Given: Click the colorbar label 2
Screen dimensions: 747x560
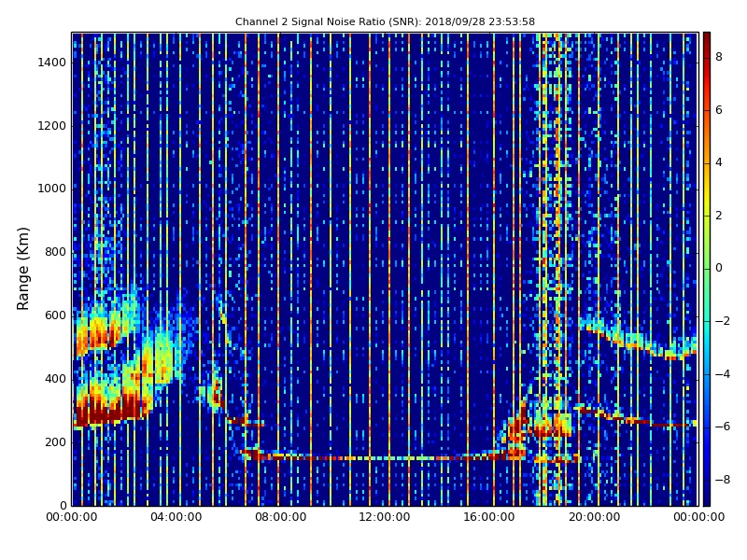Looking at the screenshot, I should 719,216.
